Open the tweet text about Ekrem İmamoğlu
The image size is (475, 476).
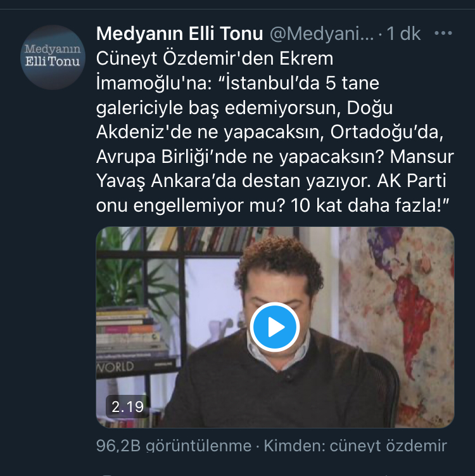[x=275, y=132]
